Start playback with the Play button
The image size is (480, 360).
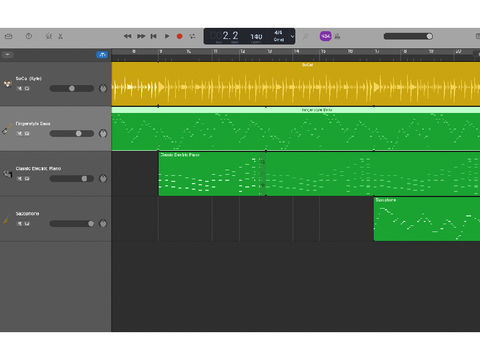pyautogui.click(x=167, y=36)
